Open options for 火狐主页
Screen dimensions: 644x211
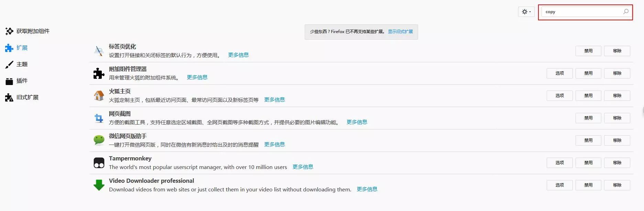point(560,96)
